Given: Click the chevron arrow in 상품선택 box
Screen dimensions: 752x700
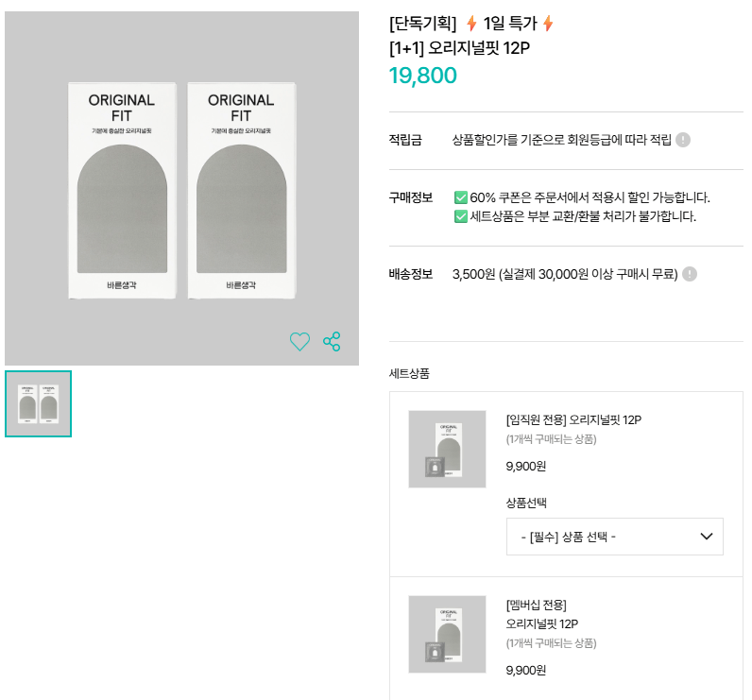Looking at the screenshot, I should pos(706,537).
